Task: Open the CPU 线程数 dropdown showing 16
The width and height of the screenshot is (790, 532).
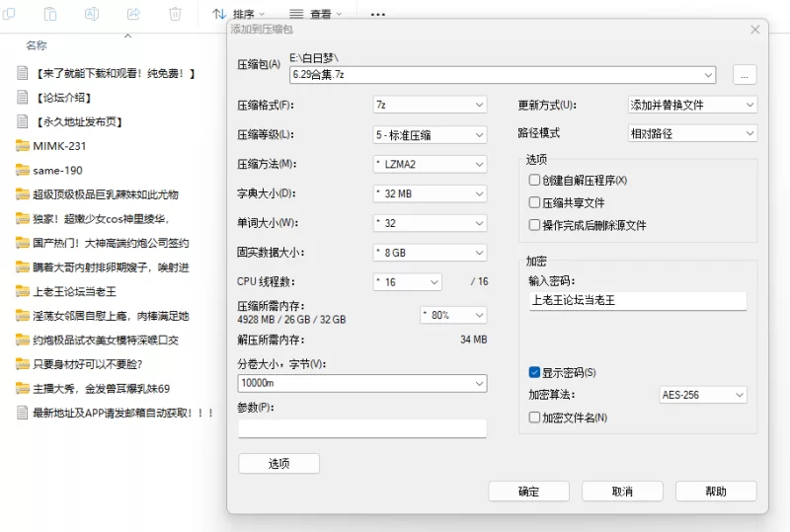Action: pos(408,282)
